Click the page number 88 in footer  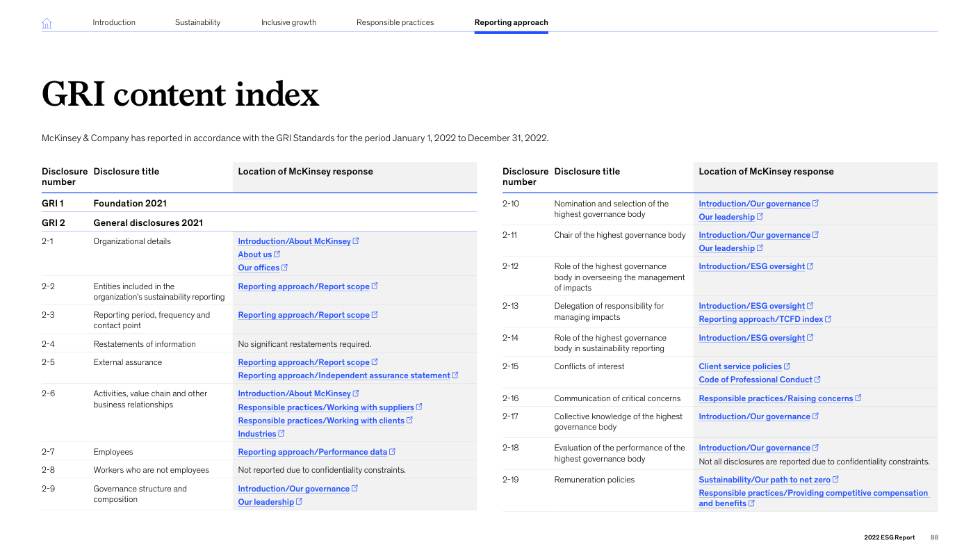pos(934,537)
